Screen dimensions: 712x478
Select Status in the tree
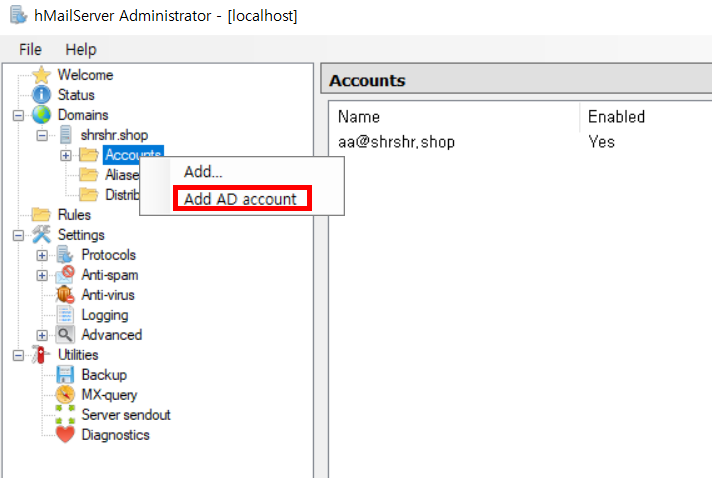click(x=76, y=95)
